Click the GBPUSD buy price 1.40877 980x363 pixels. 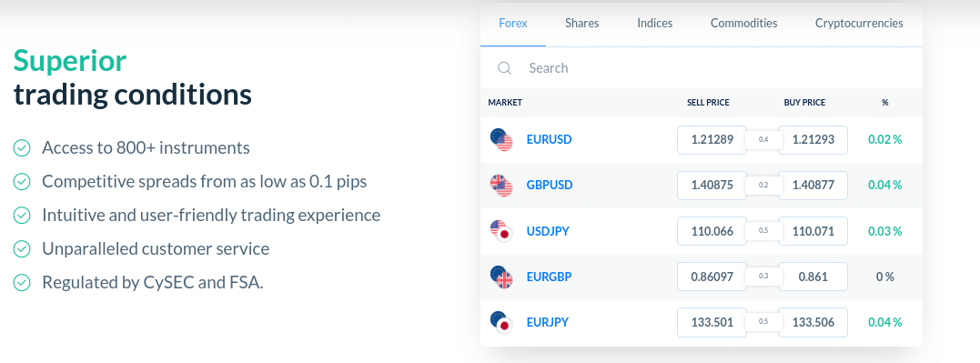pyautogui.click(x=813, y=186)
